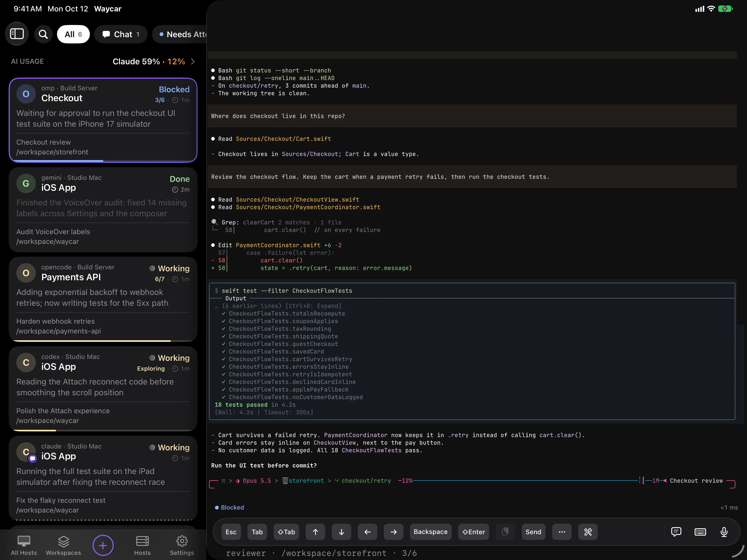Click the Blocked status indicator below terminal
The width and height of the screenshot is (747, 560).
click(x=229, y=507)
